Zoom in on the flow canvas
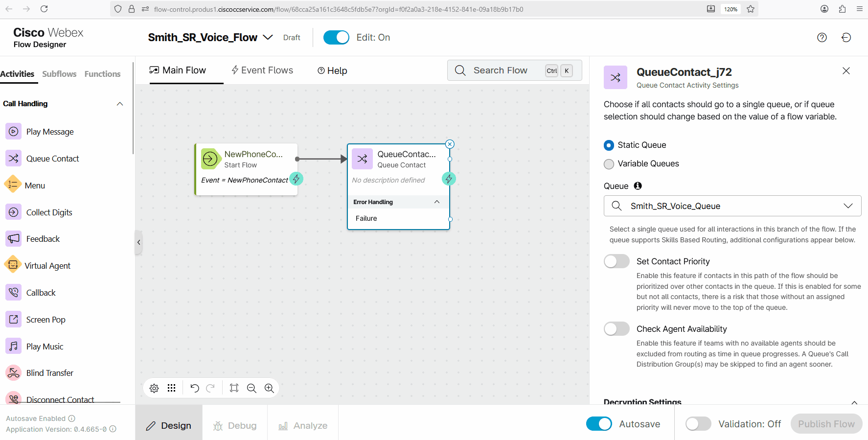Screen dimensions: 868x440 click(x=269, y=388)
